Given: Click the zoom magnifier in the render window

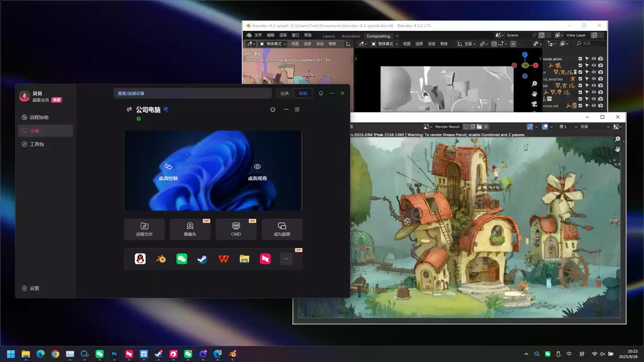Looking at the screenshot, I should click(x=617, y=139).
